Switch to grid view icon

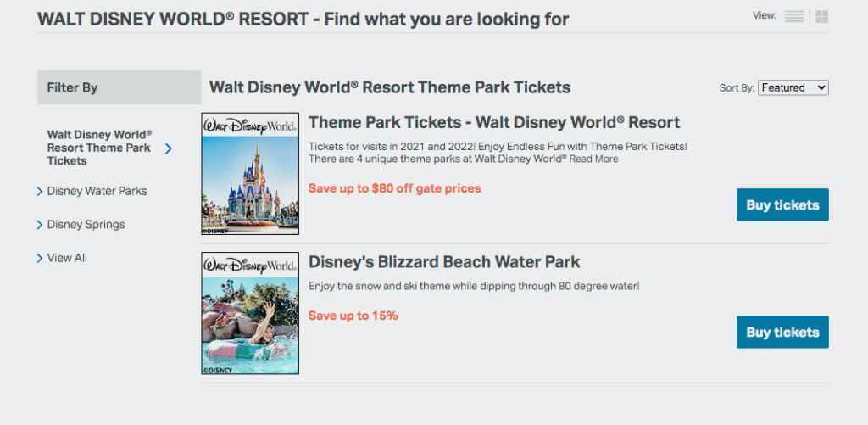pos(822,17)
